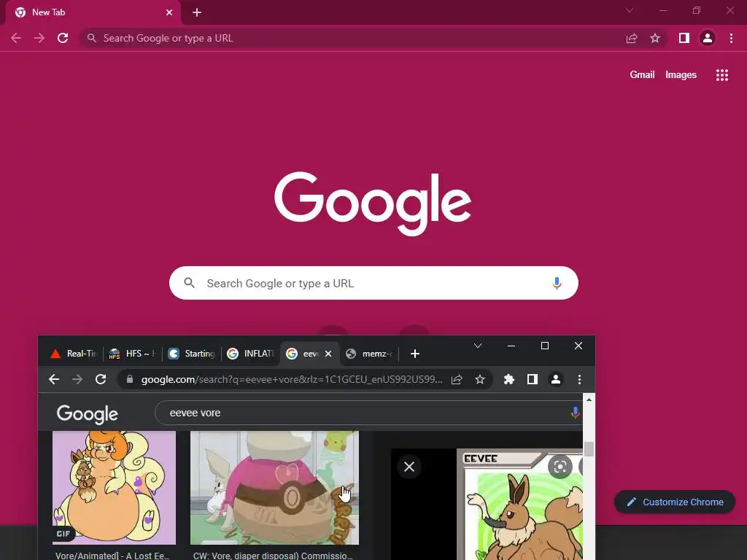Select the New Tab tab

click(93, 12)
